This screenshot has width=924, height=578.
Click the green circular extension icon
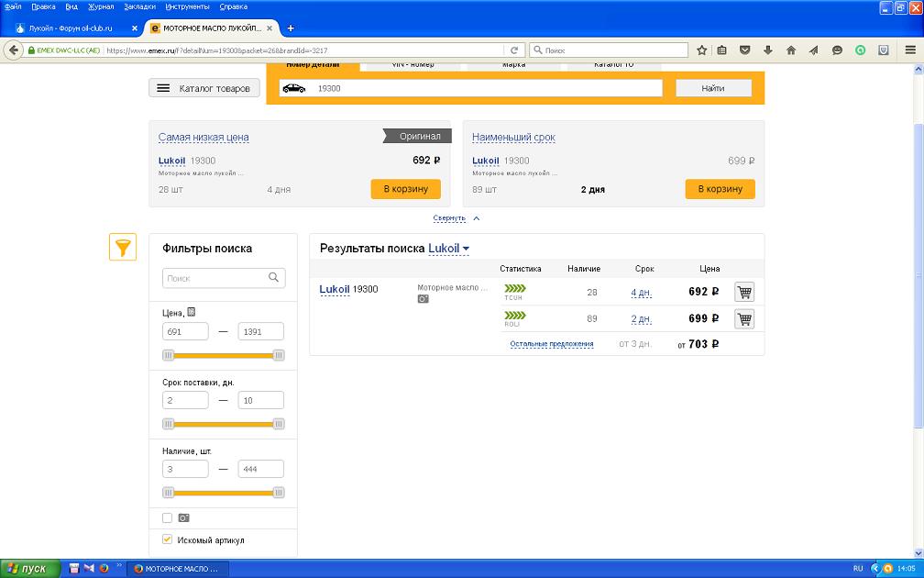click(861, 50)
